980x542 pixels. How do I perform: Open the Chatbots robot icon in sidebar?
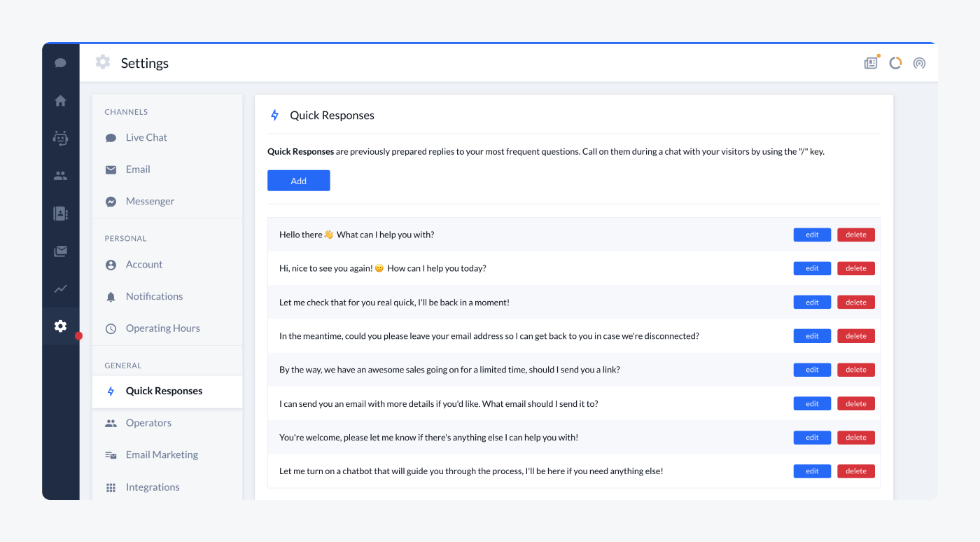60,138
